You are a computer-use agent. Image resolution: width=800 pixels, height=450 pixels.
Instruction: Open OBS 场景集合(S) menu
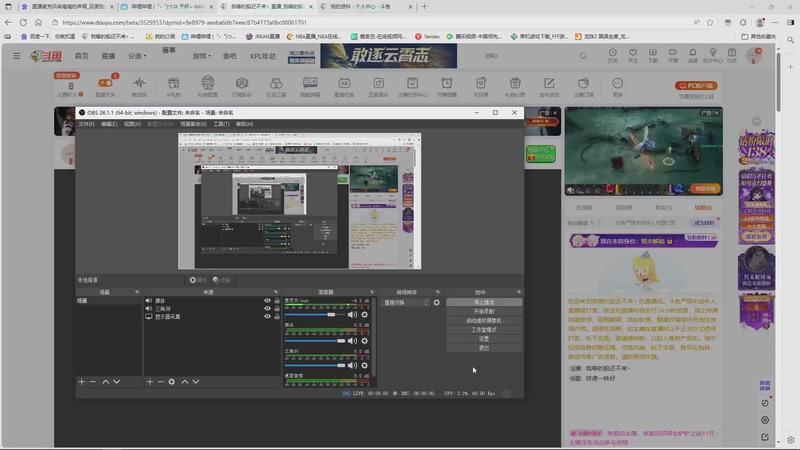[193, 124]
